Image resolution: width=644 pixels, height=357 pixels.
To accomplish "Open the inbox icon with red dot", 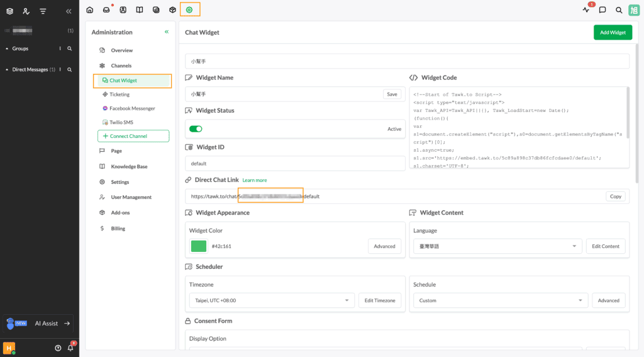I will [106, 10].
